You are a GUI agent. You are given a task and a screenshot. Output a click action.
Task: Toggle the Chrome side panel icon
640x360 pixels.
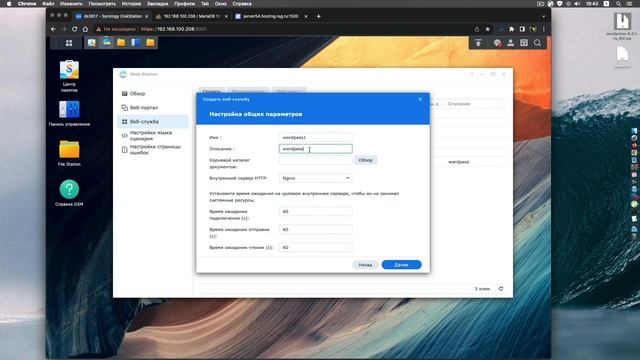[x=522, y=29]
